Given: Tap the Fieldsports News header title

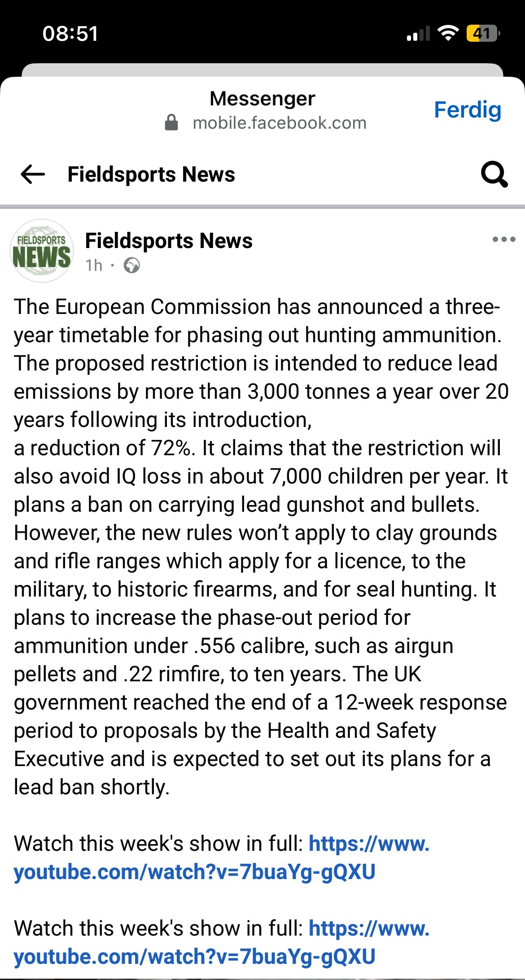Looking at the screenshot, I should click(151, 174).
